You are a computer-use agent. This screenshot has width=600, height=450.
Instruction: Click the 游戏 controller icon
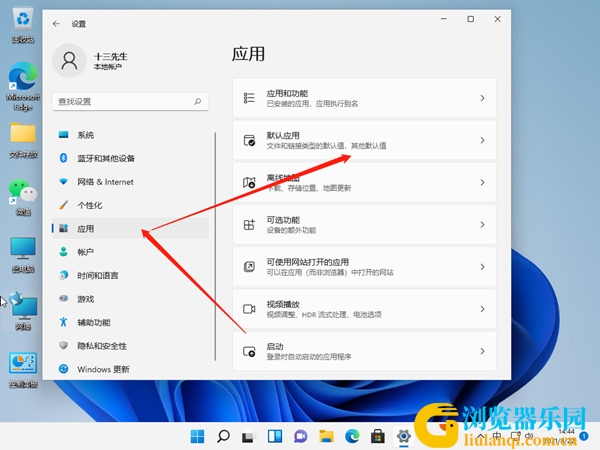click(x=64, y=298)
